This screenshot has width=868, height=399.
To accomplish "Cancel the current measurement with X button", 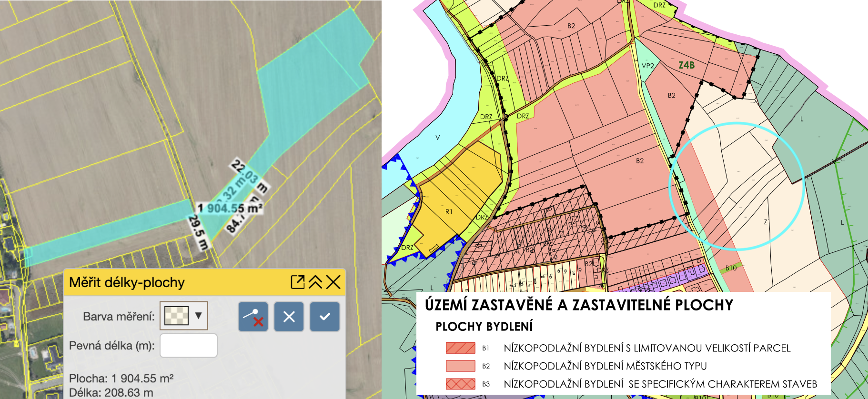I will click(x=289, y=317).
